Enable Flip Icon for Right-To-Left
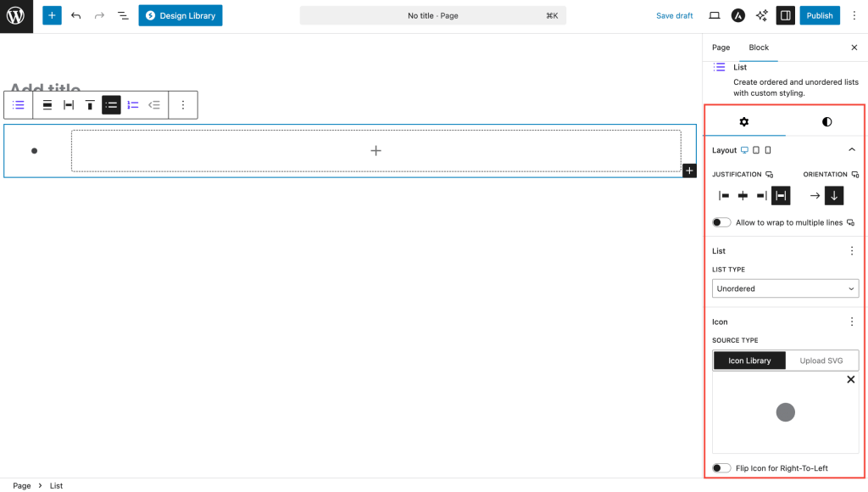 (x=721, y=468)
